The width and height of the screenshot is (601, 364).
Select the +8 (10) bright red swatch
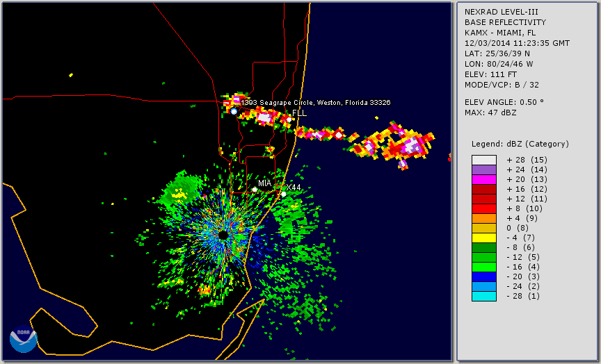484,208
